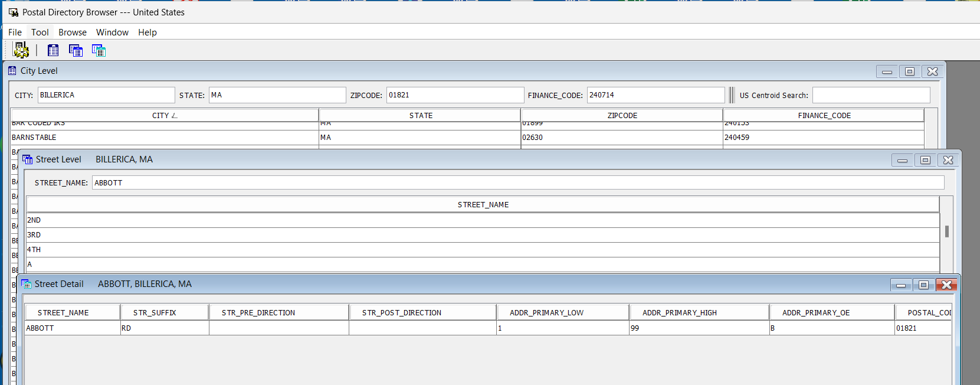Click the STR_PRE_DIRECTION column header
980x385 pixels.
pos(279,312)
